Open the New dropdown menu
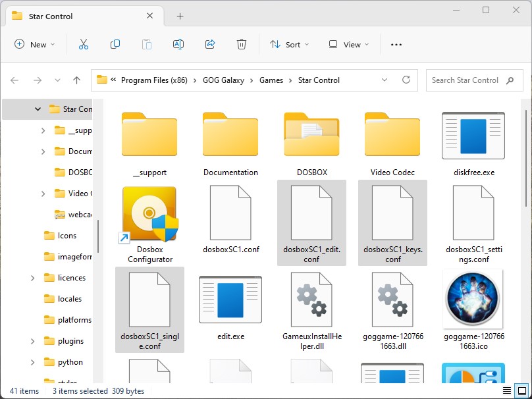This screenshot has height=399, width=532. (35, 45)
